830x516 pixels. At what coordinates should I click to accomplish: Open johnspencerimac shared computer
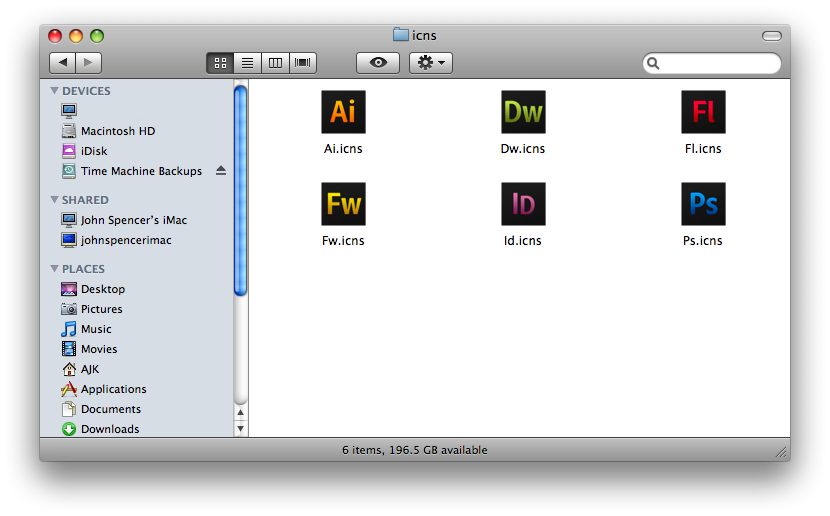pyautogui.click(x=116, y=240)
